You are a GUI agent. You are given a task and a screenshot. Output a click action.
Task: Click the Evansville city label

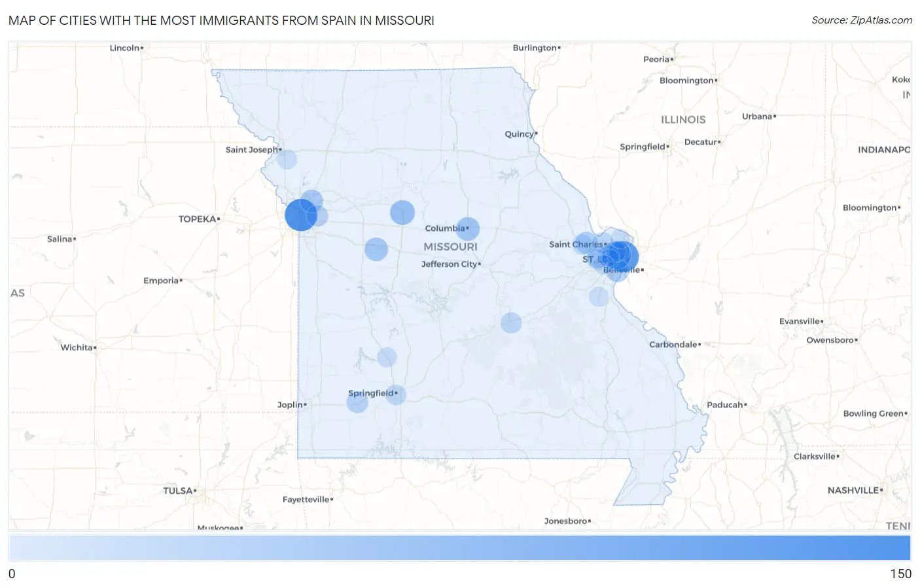click(x=800, y=321)
